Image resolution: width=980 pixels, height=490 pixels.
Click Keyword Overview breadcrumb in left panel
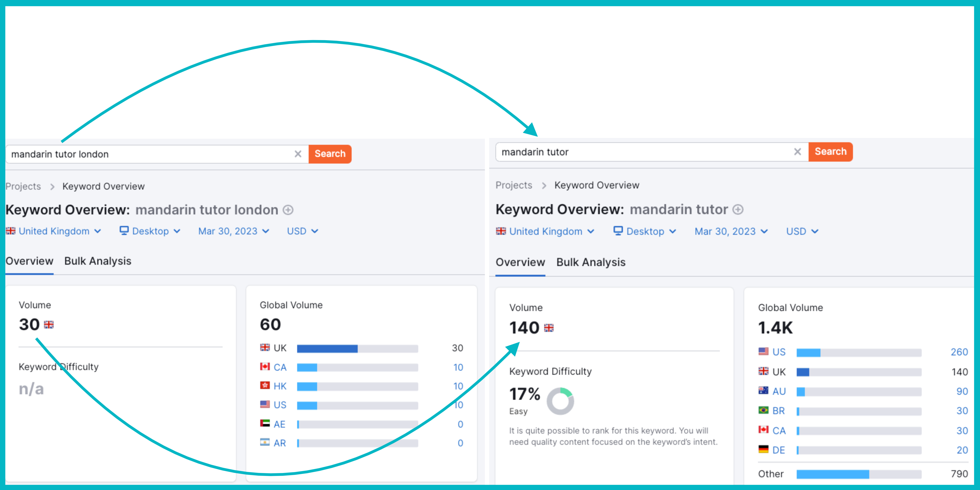[104, 186]
